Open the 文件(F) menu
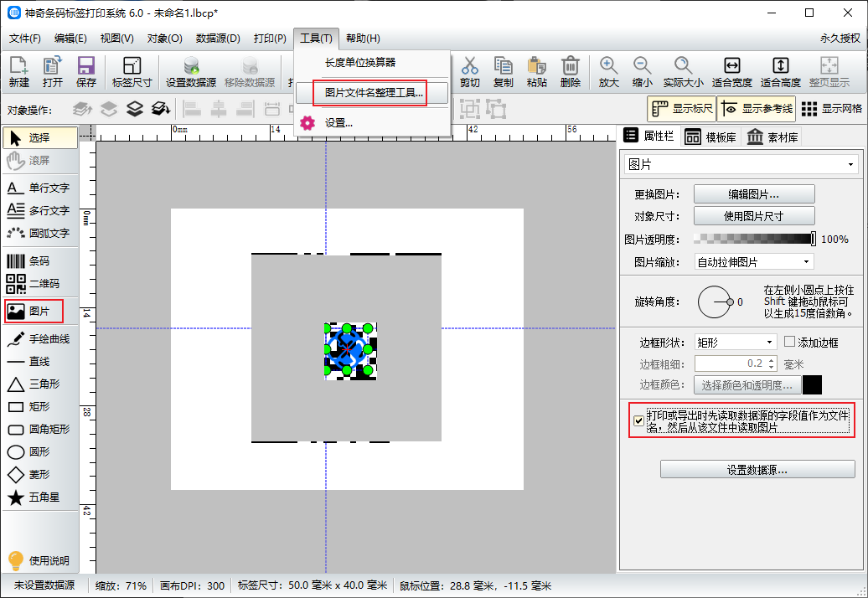Screen dimensions: 868x598 [x=25, y=39]
